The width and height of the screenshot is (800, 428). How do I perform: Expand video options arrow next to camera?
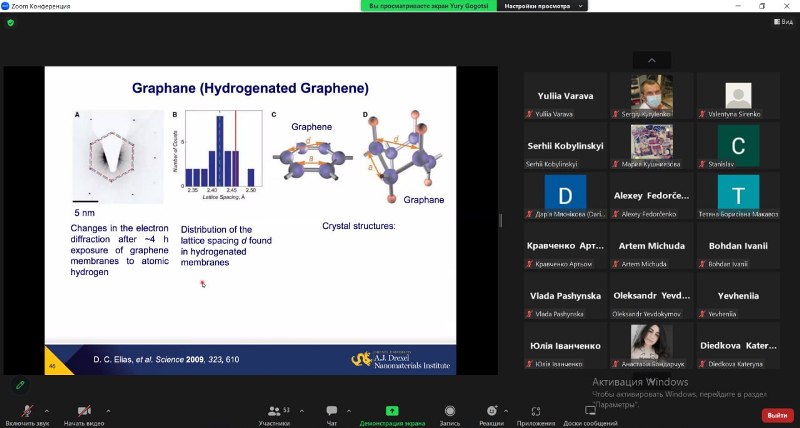(x=108, y=410)
